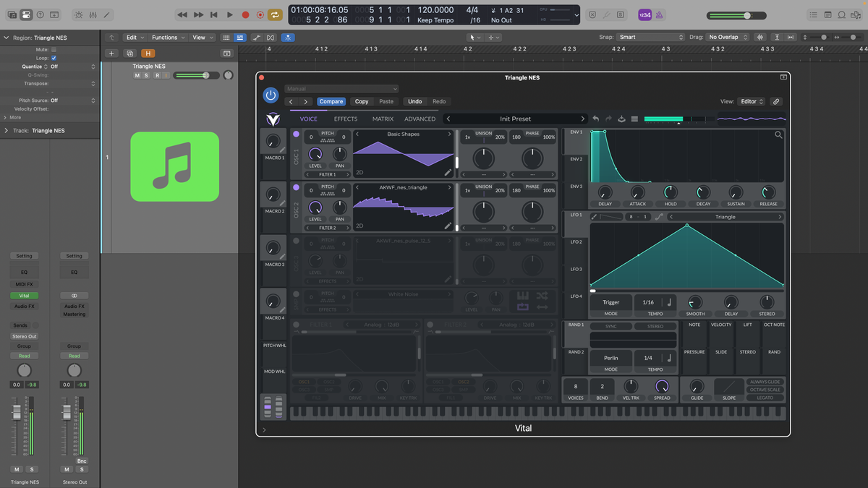
Task: Enable the count-in with the 1234 icon
Action: 645,13
